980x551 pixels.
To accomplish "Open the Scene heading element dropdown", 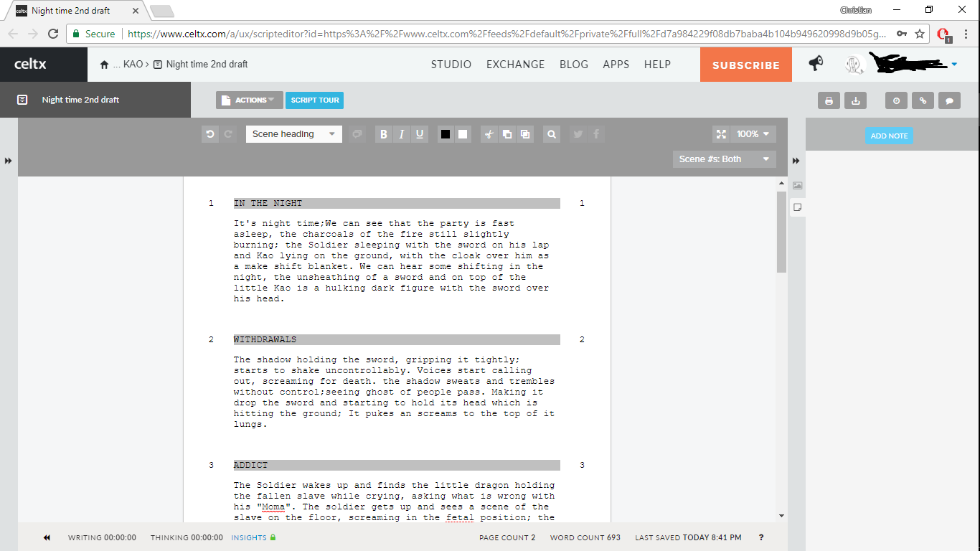I will (x=293, y=134).
